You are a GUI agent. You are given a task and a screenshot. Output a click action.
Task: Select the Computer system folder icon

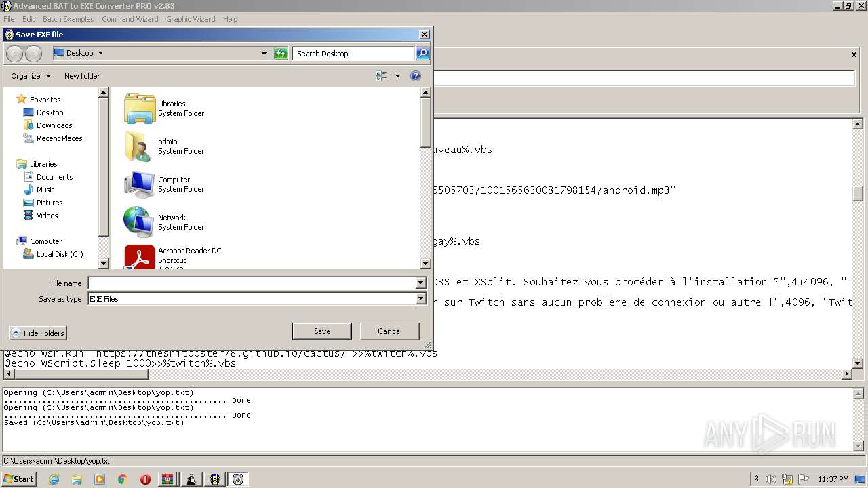tap(140, 184)
